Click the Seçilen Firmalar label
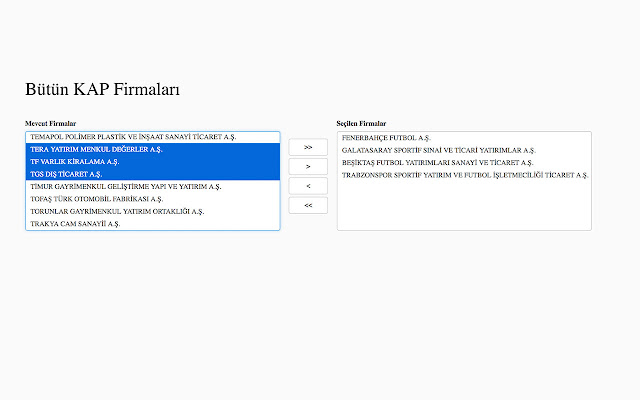 (x=361, y=123)
